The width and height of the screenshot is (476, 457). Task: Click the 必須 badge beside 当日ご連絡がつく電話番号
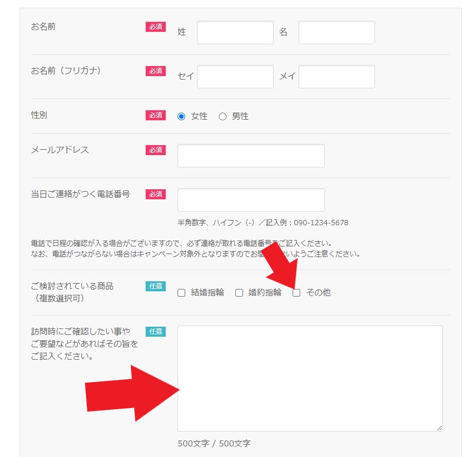coord(156,194)
